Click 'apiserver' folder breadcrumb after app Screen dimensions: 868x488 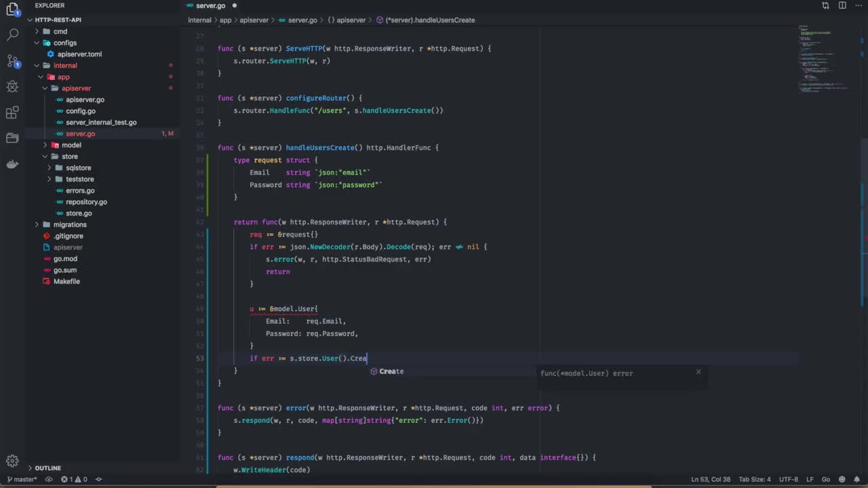point(254,20)
